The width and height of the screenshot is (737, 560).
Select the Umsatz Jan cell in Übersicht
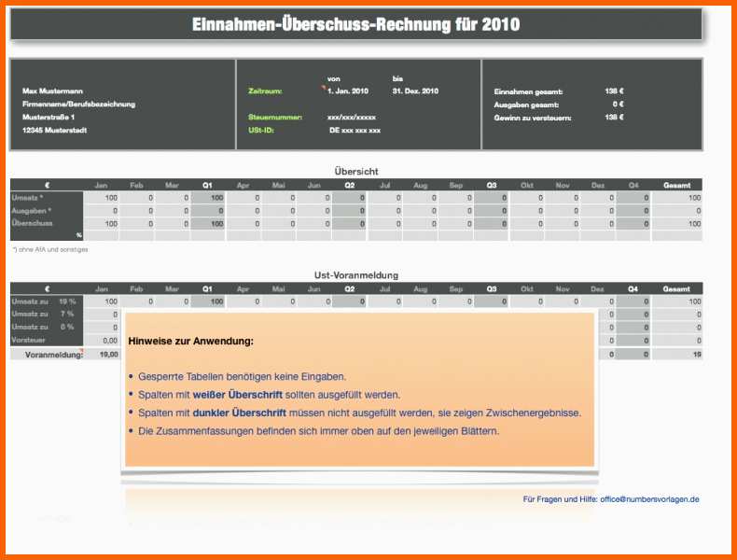click(x=101, y=198)
